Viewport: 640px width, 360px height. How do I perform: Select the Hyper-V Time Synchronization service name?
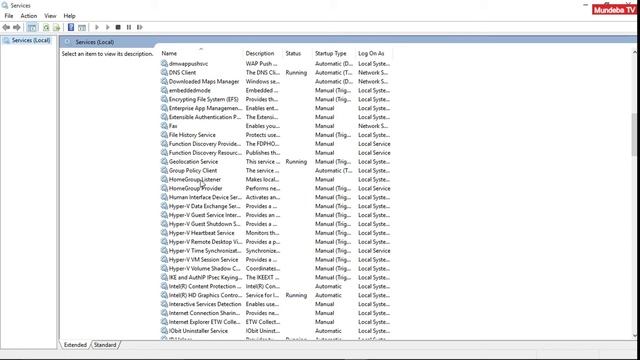click(x=205, y=251)
